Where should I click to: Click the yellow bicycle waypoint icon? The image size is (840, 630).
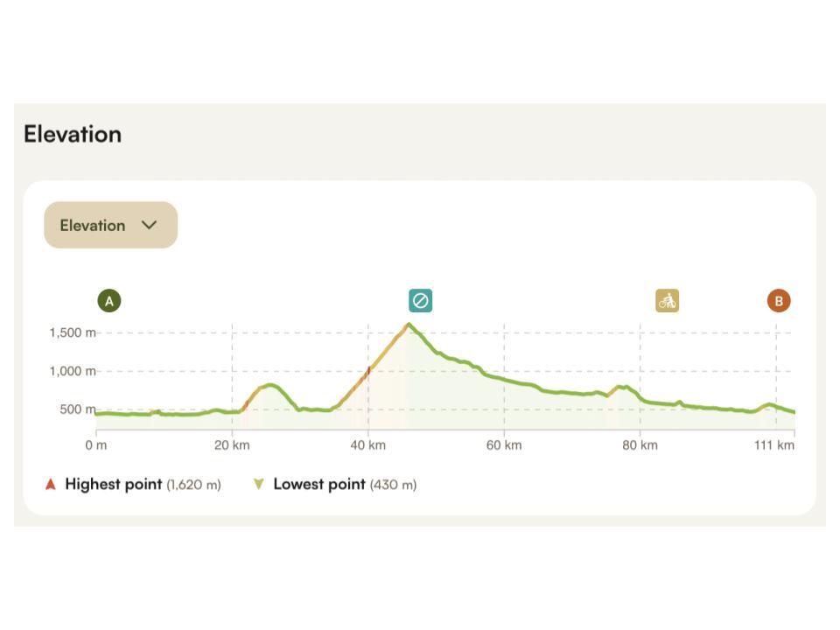tap(668, 301)
